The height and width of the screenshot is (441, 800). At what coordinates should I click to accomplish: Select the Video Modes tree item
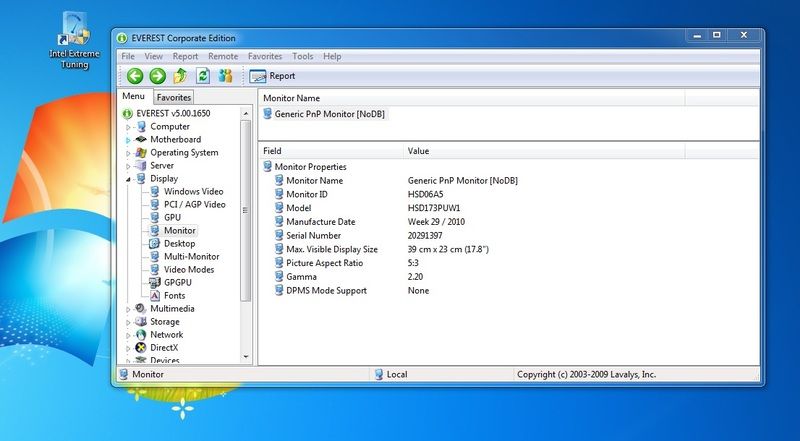[189, 270]
